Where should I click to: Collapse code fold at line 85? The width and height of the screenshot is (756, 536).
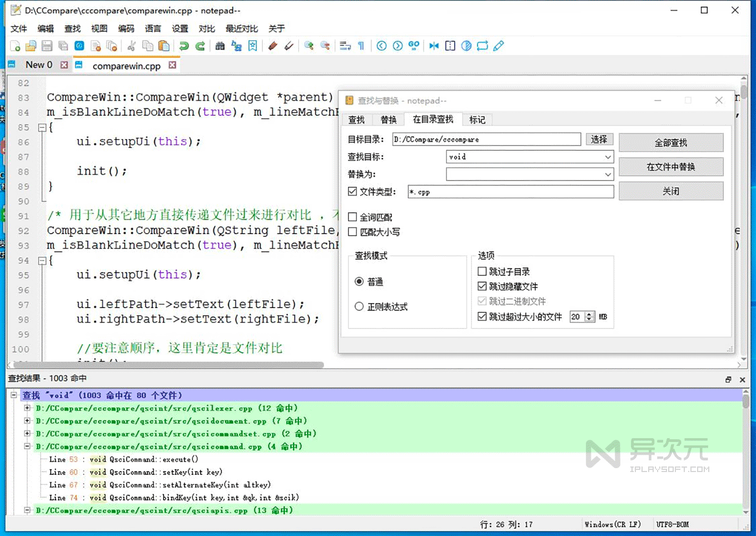pos(42,127)
